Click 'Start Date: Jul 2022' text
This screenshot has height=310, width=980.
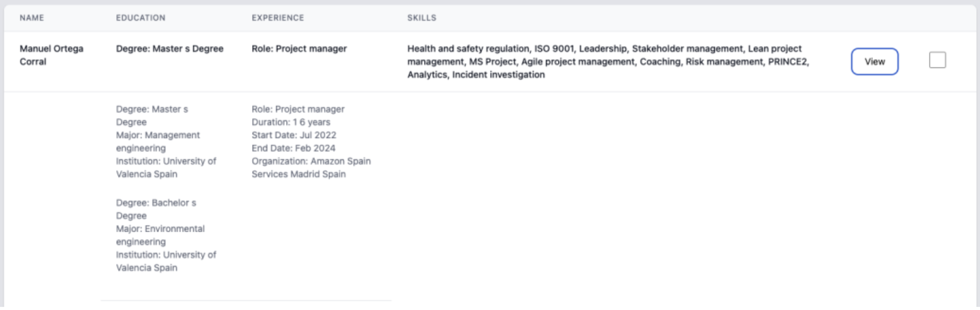point(294,135)
